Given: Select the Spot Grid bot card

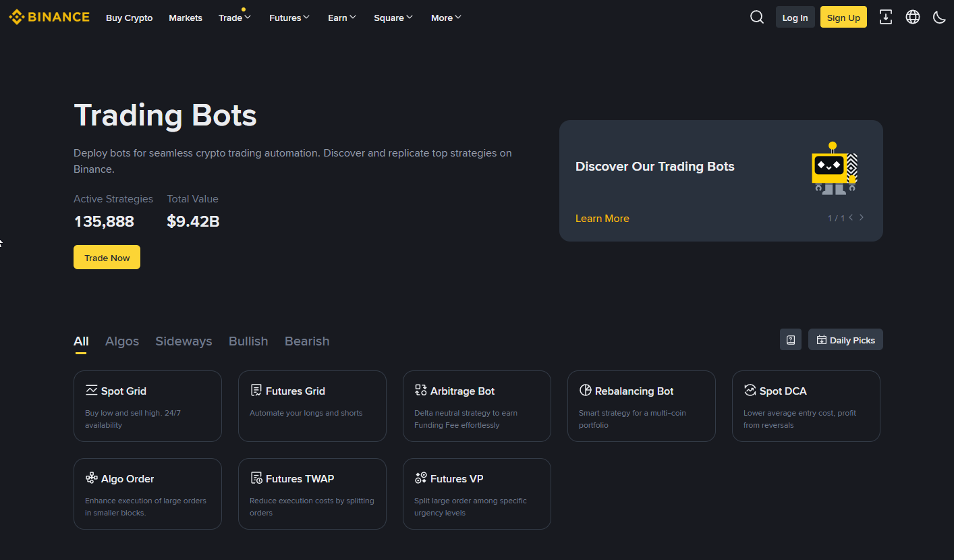Looking at the screenshot, I should 148,406.
